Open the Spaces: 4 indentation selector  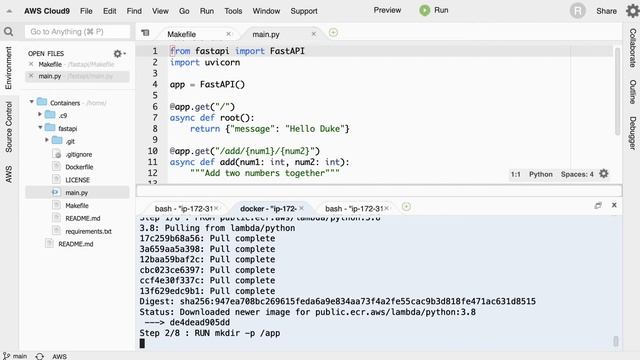coord(577,174)
